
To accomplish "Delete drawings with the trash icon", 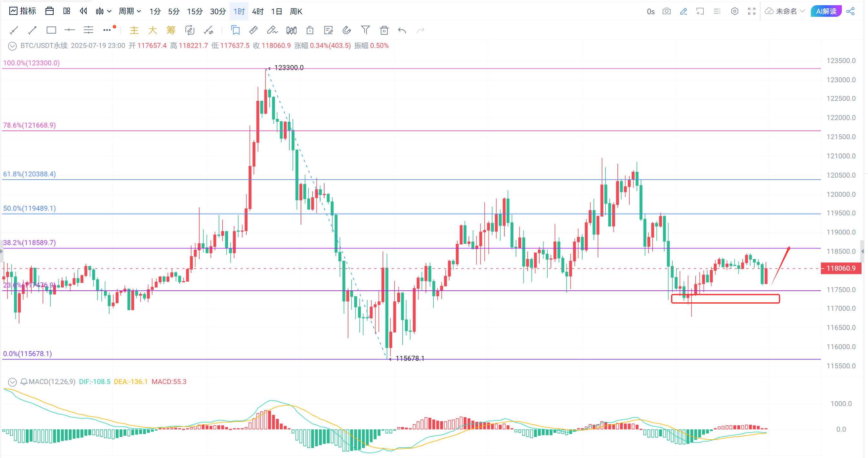I will pos(384,30).
